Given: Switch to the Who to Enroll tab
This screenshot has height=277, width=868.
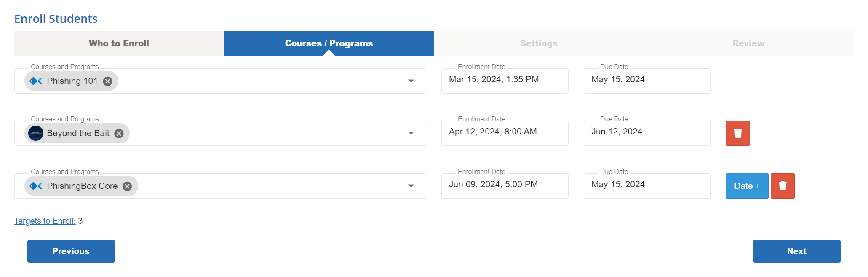Looking at the screenshot, I should click(x=119, y=43).
